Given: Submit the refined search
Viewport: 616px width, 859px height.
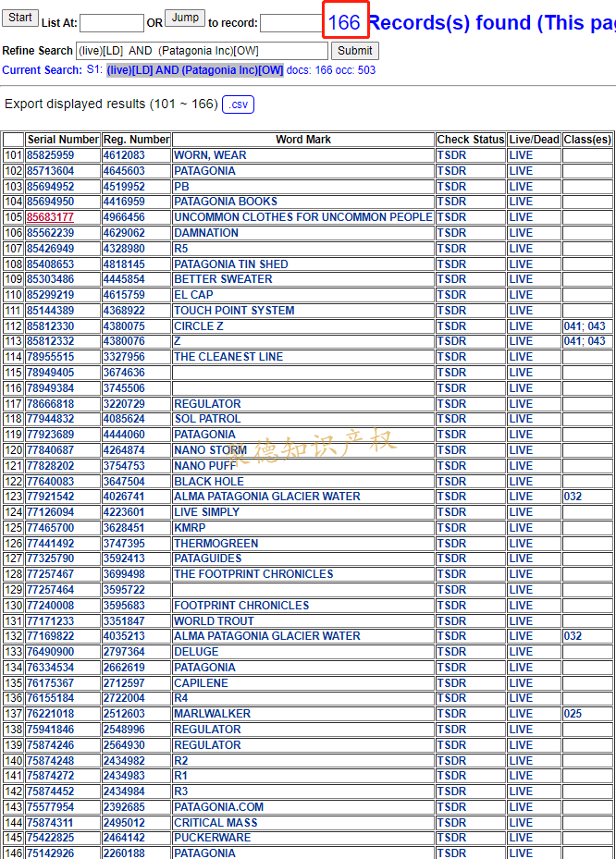Looking at the screenshot, I should point(354,51).
